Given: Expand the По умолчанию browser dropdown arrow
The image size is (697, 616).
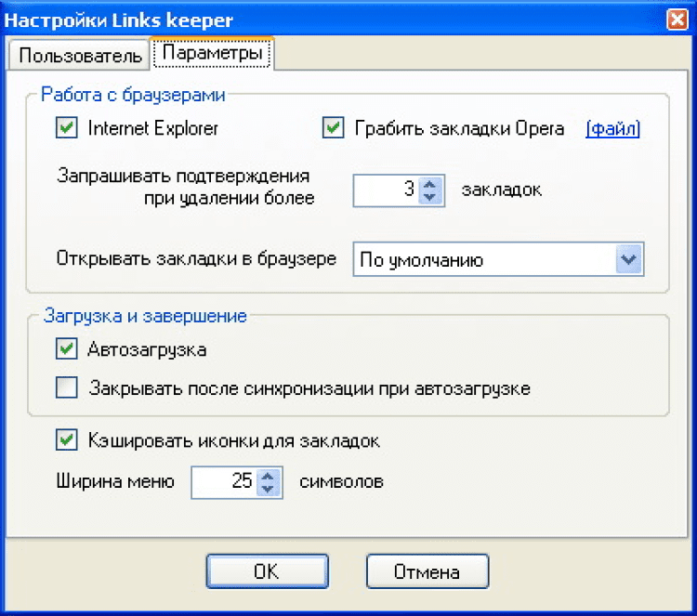Looking at the screenshot, I should click(629, 259).
